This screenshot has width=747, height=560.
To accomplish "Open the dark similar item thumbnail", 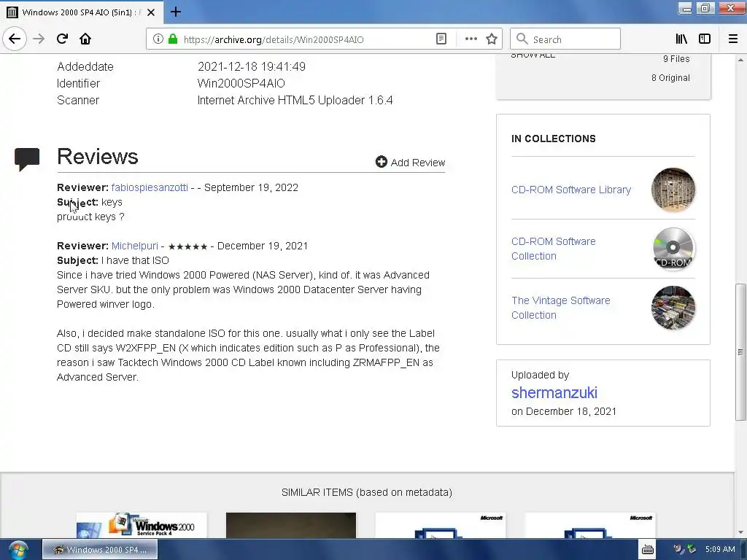I will (x=291, y=525).
